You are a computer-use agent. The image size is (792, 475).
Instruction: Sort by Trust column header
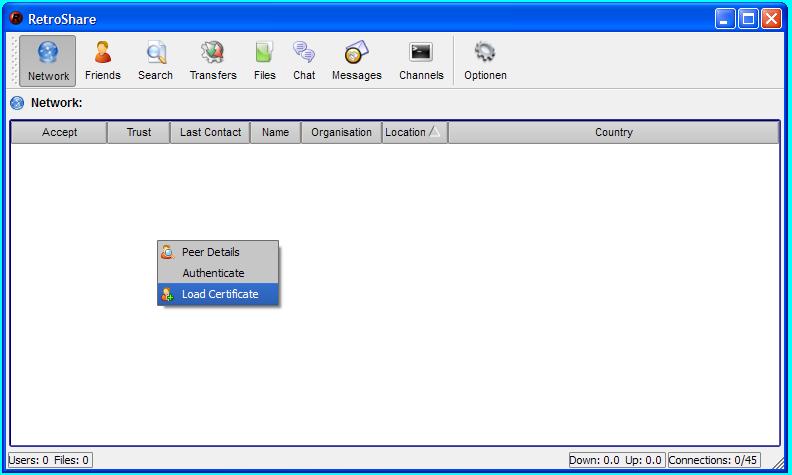click(138, 132)
